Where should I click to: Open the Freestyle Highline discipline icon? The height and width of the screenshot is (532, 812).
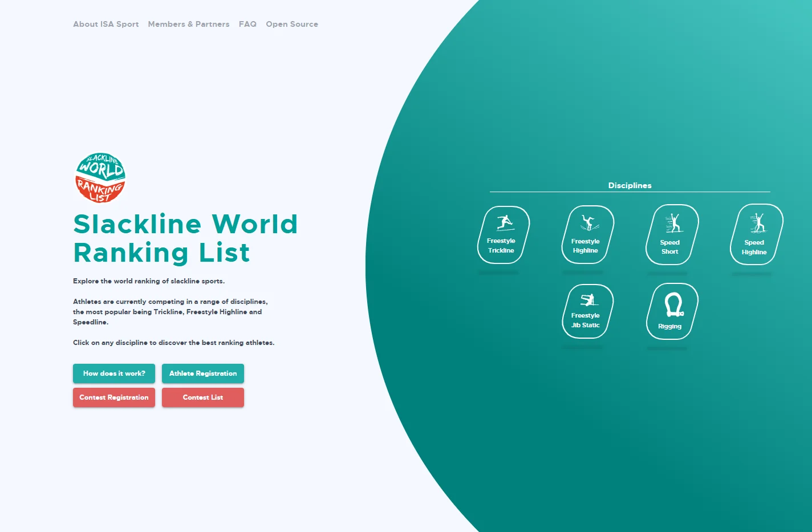[588, 235]
